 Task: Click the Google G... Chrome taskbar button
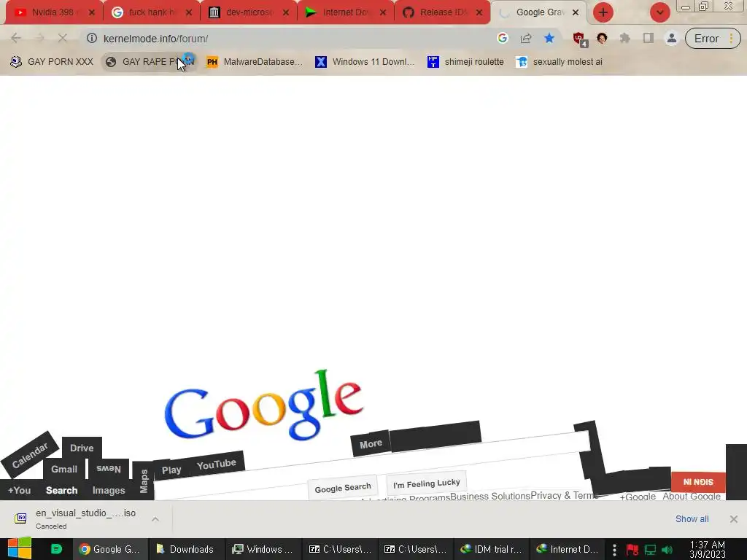tap(110, 549)
